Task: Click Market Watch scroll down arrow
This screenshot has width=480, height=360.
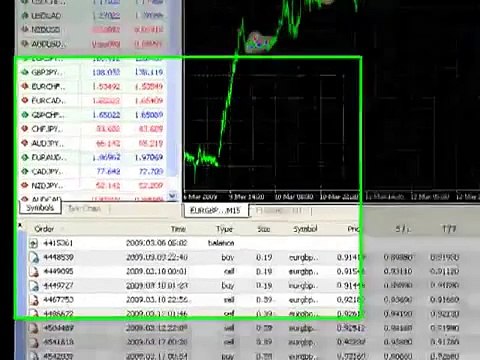Action: (x=173, y=196)
